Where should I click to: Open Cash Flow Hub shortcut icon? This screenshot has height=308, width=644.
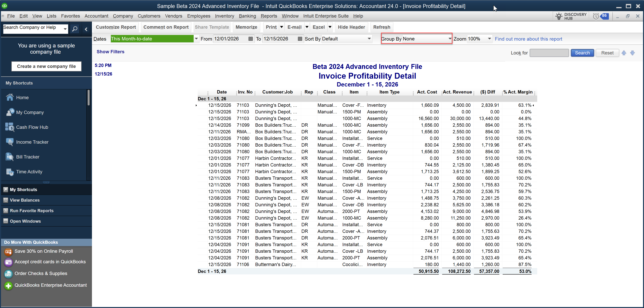click(10, 127)
